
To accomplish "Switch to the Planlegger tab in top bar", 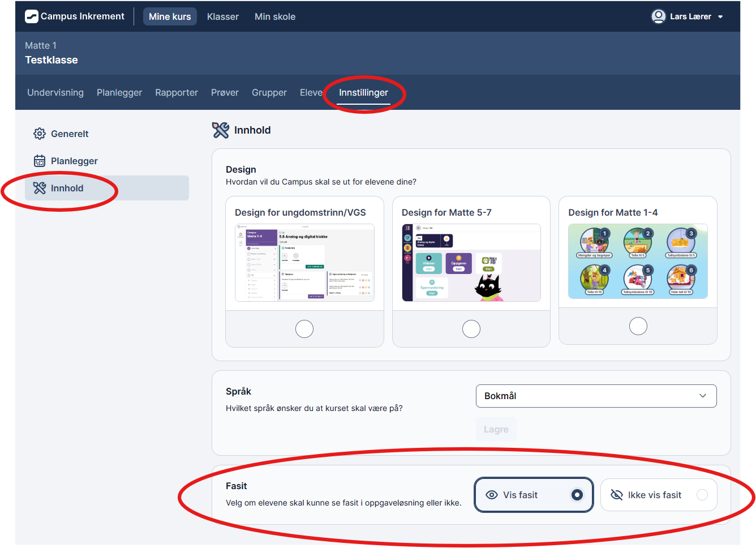I will pos(119,92).
